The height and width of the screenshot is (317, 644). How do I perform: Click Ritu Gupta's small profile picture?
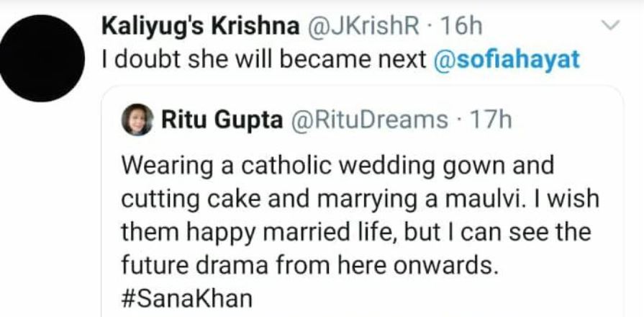(x=137, y=120)
